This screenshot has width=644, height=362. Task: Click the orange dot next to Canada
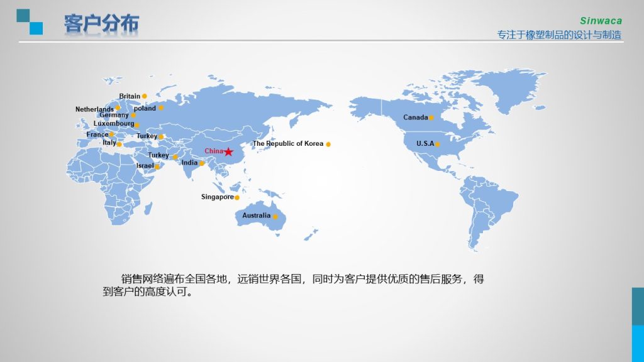(x=431, y=118)
